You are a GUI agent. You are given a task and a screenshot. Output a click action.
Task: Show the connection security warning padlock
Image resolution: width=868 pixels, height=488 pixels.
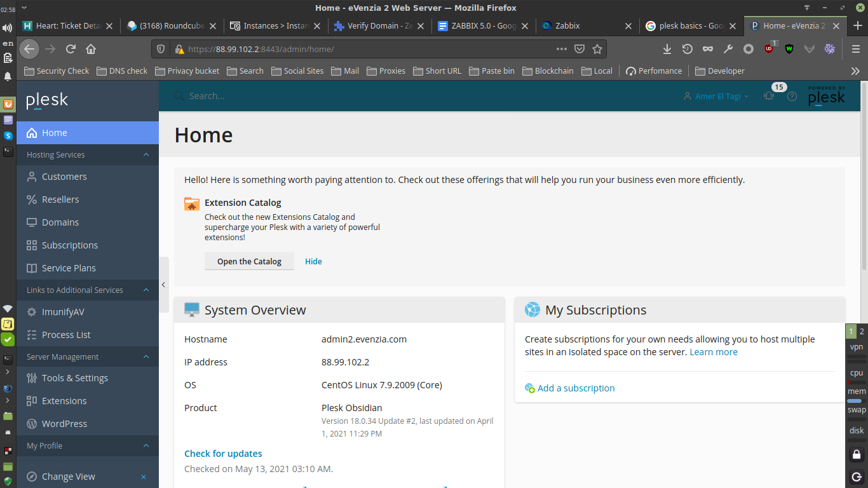pyautogui.click(x=179, y=49)
